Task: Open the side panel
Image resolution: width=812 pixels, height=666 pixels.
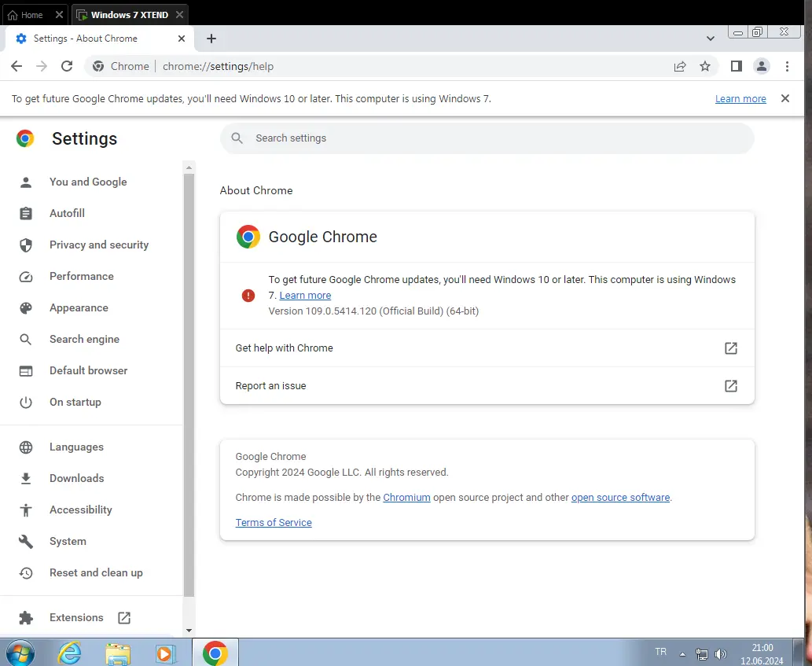Action: 737,66
